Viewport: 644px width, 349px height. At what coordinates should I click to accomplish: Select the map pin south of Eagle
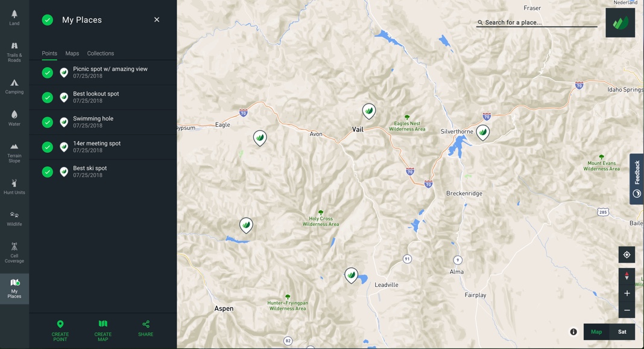click(x=260, y=138)
